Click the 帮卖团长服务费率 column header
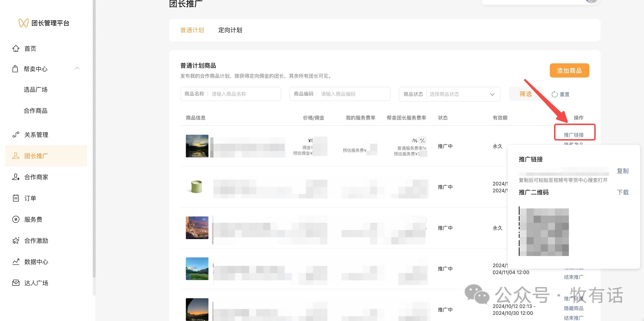Screen dimensions: 644x321 coord(406,118)
